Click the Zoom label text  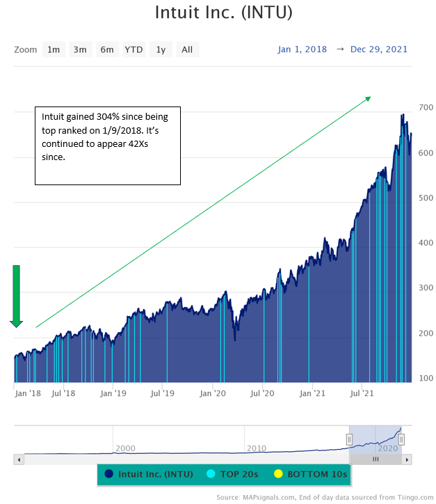pyautogui.click(x=25, y=50)
